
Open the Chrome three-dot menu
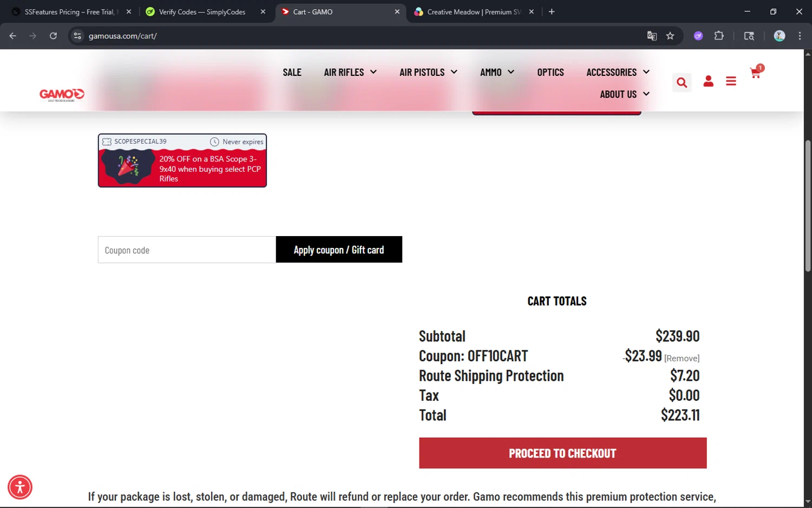point(800,36)
